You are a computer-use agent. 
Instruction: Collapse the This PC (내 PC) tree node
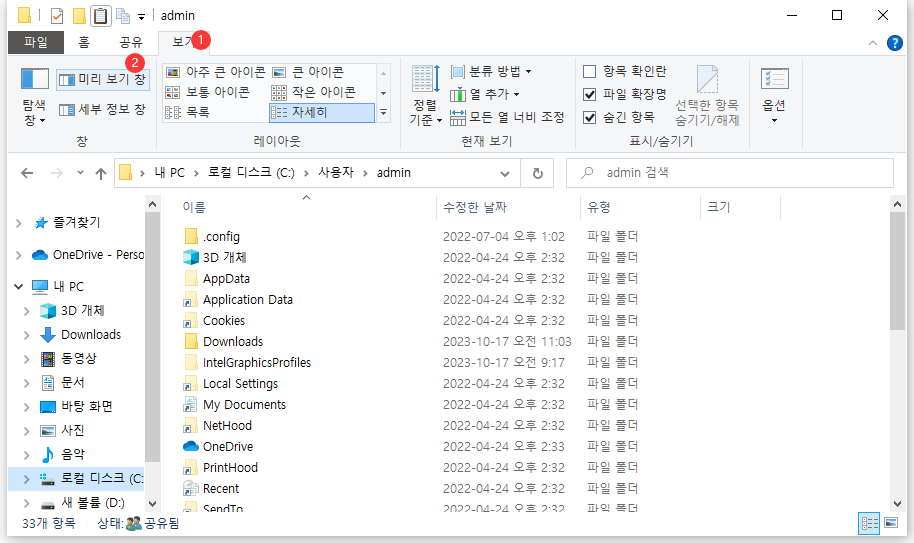tap(19, 287)
